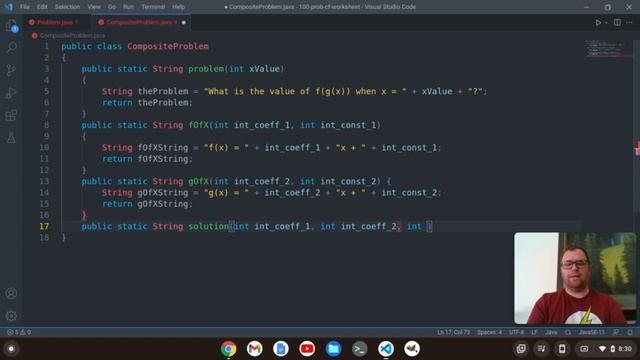
Task: Click "return gOfXString;" on line 15
Action: tap(147, 204)
